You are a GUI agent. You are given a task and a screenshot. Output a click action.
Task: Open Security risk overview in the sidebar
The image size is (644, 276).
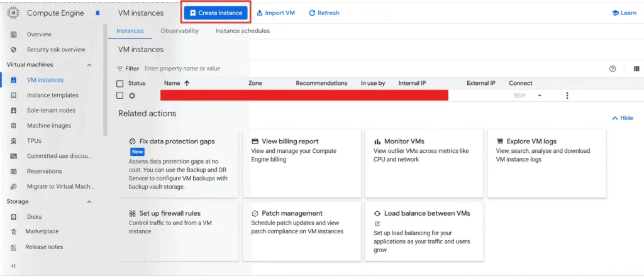56,50
